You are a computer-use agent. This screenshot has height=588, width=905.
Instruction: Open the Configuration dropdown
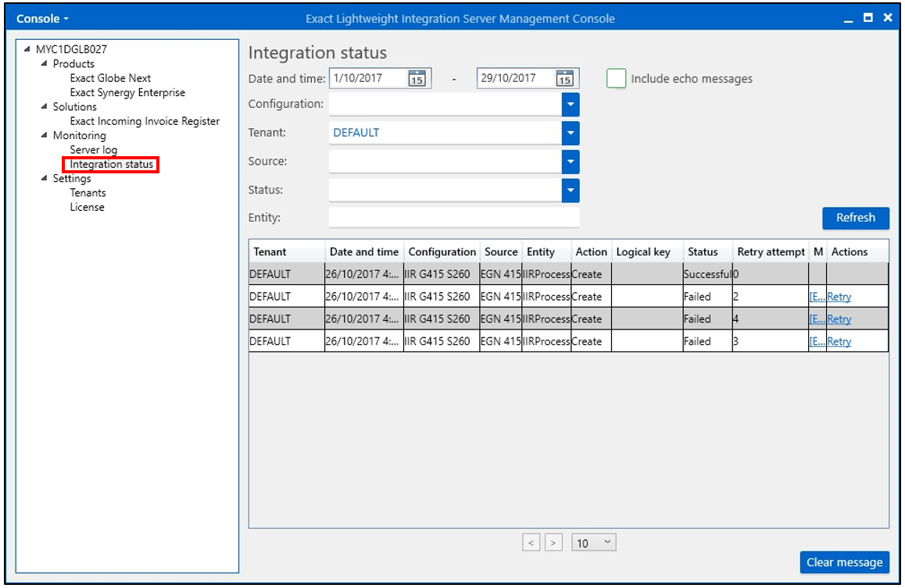[x=571, y=105]
